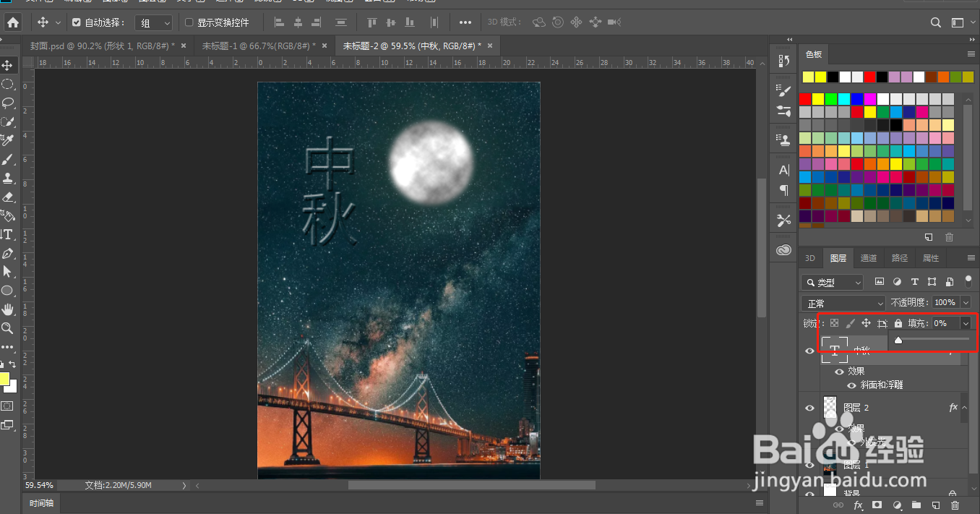Image resolution: width=980 pixels, height=514 pixels.
Task: Hide the 中秋 text layer
Action: click(x=809, y=351)
